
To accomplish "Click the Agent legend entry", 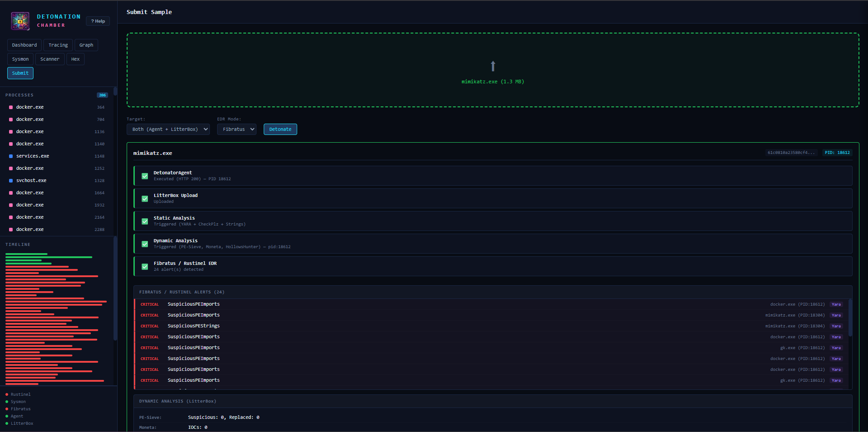I will tap(17, 416).
